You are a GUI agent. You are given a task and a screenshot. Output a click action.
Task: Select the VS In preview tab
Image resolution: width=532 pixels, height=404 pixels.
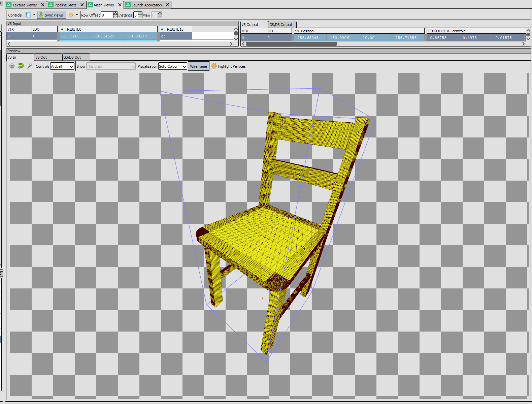(x=20, y=57)
